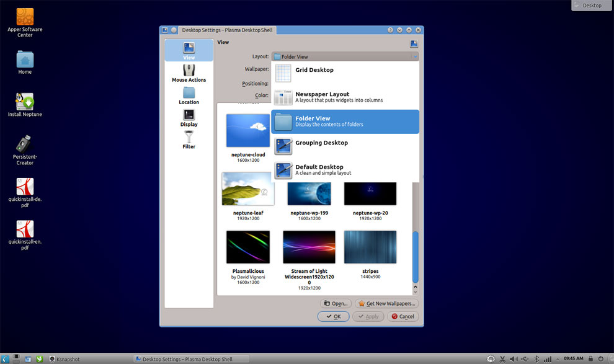Go to the Location settings page
The height and width of the screenshot is (364, 614).
(189, 95)
